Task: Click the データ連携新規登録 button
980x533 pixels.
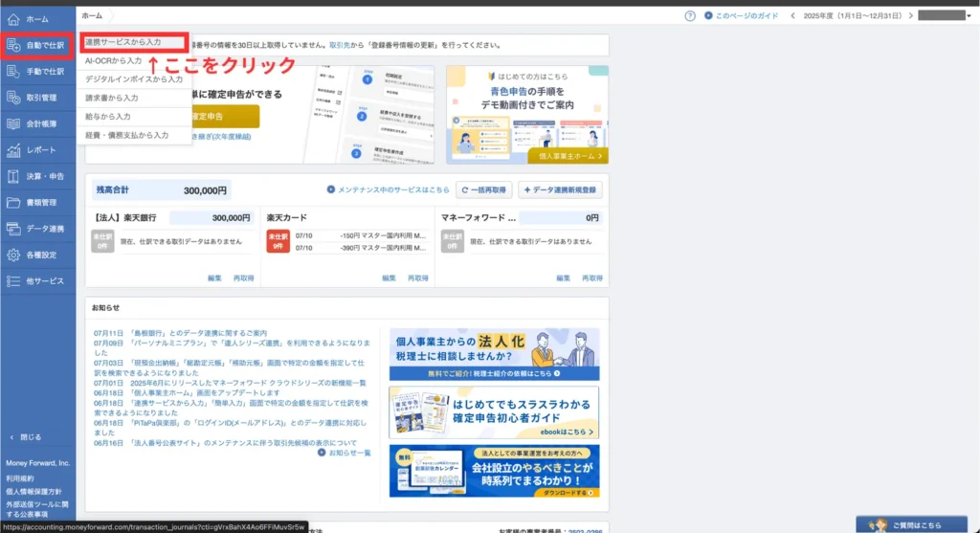Action: [x=560, y=190]
